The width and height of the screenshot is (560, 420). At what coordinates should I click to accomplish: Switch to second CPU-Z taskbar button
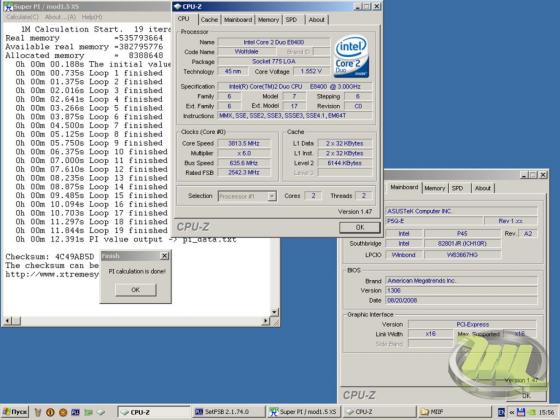coord(379,412)
